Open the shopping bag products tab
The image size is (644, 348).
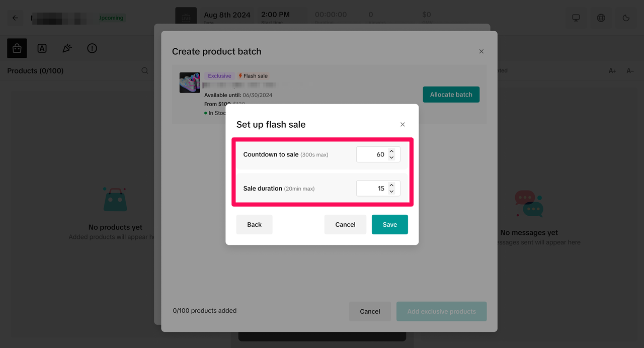click(17, 48)
